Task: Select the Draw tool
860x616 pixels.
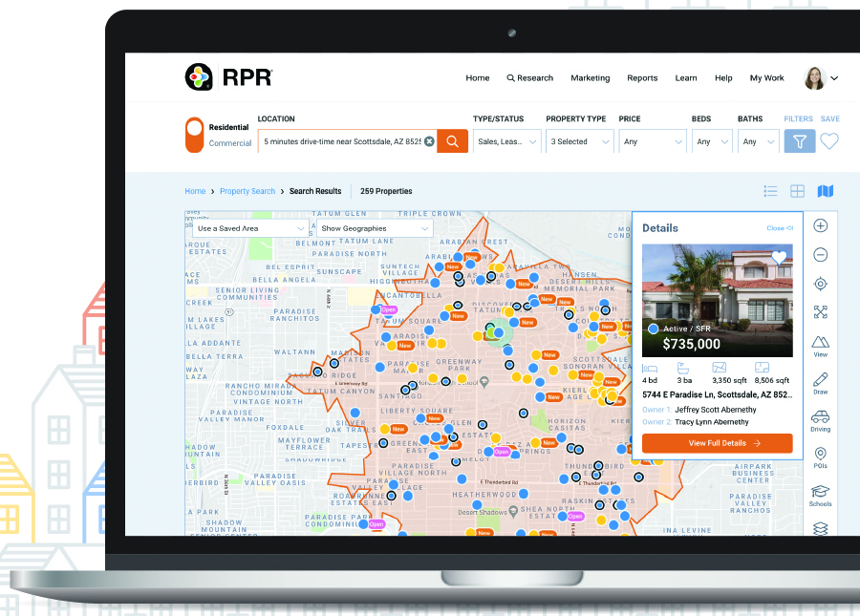Action: 821,384
